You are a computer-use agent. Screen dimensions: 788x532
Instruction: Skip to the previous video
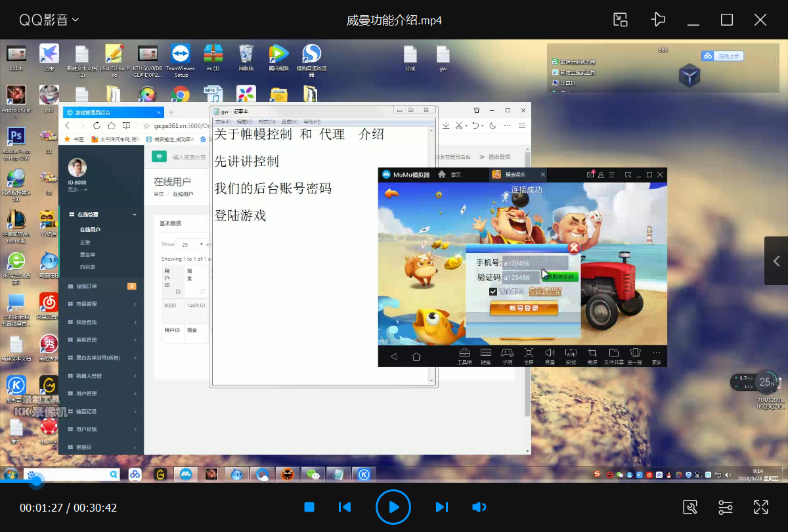pos(345,507)
